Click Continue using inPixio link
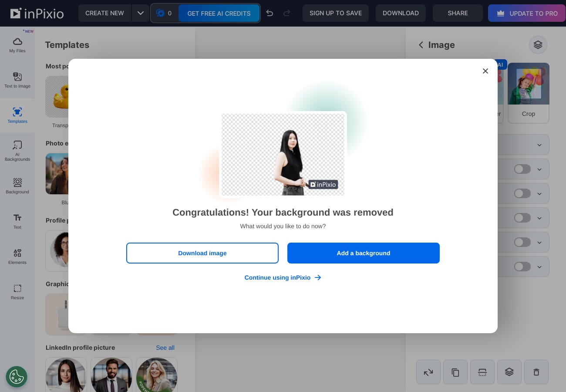Image resolution: width=566 pixels, height=392 pixels. tap(283, 277)
